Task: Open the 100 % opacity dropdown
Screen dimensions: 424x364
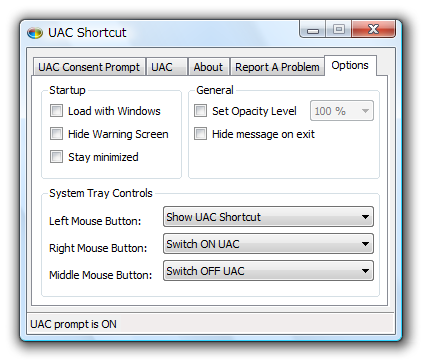Action: [x=342, y=111]
